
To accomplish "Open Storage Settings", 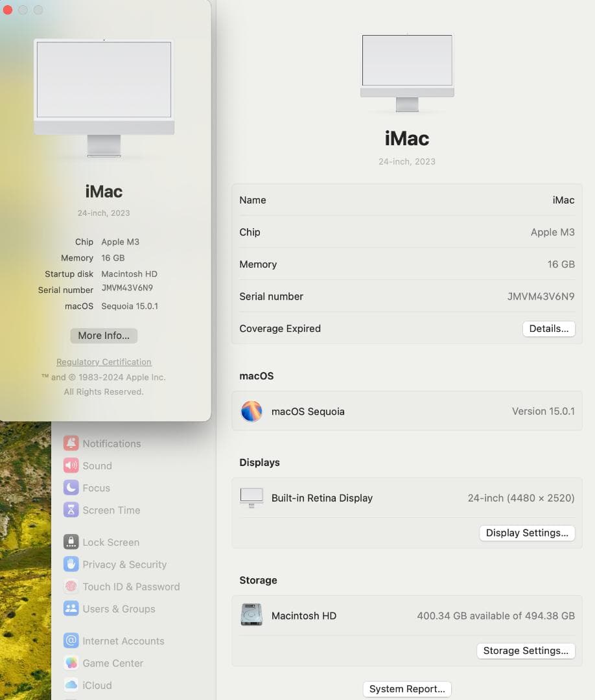I will click(526, 651).
